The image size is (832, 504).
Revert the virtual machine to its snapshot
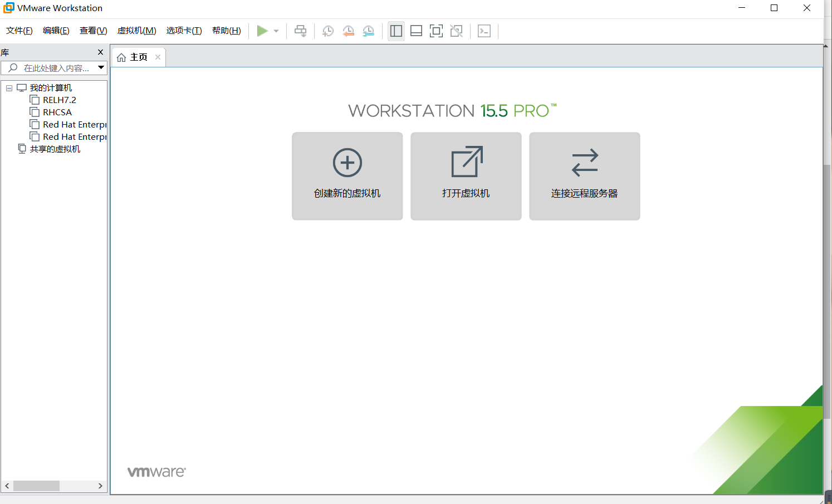pos(349,31)
